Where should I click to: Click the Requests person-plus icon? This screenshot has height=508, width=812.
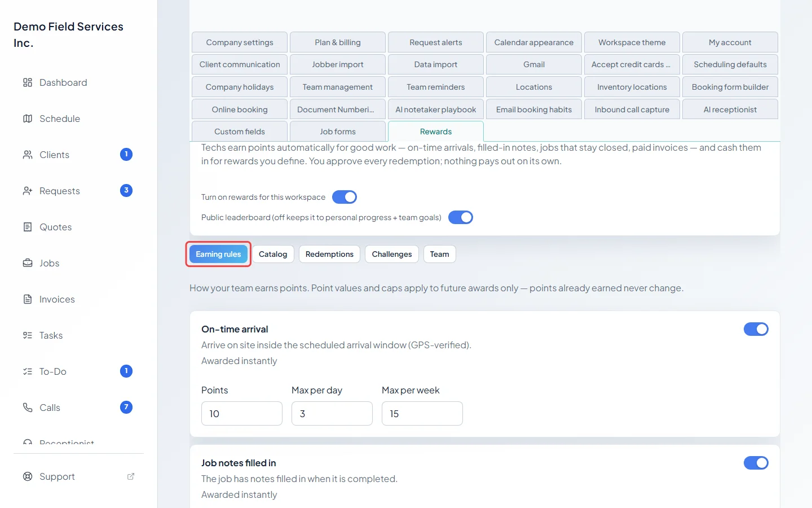28,191
